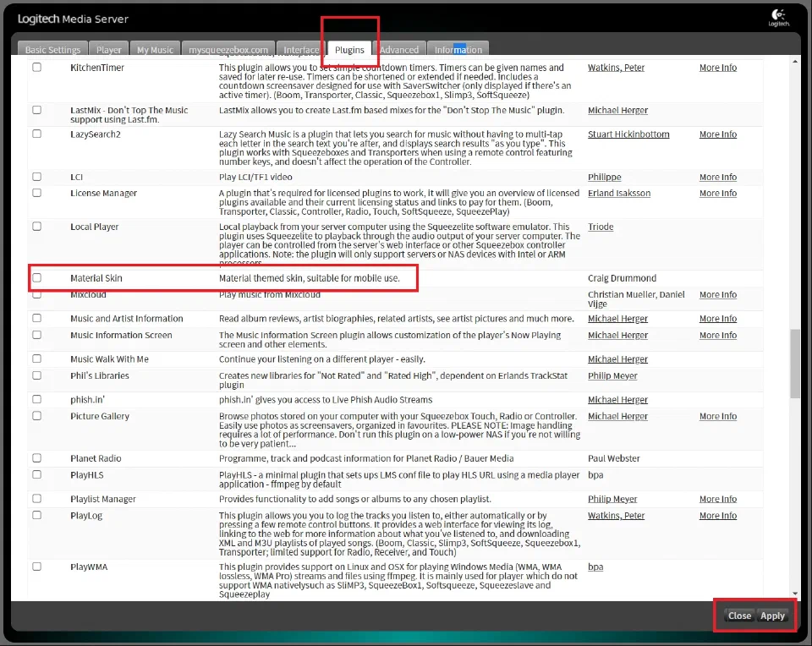Close the settings dialog
Image resolution: width=812 pixels, height=646 pixels.
739,616
